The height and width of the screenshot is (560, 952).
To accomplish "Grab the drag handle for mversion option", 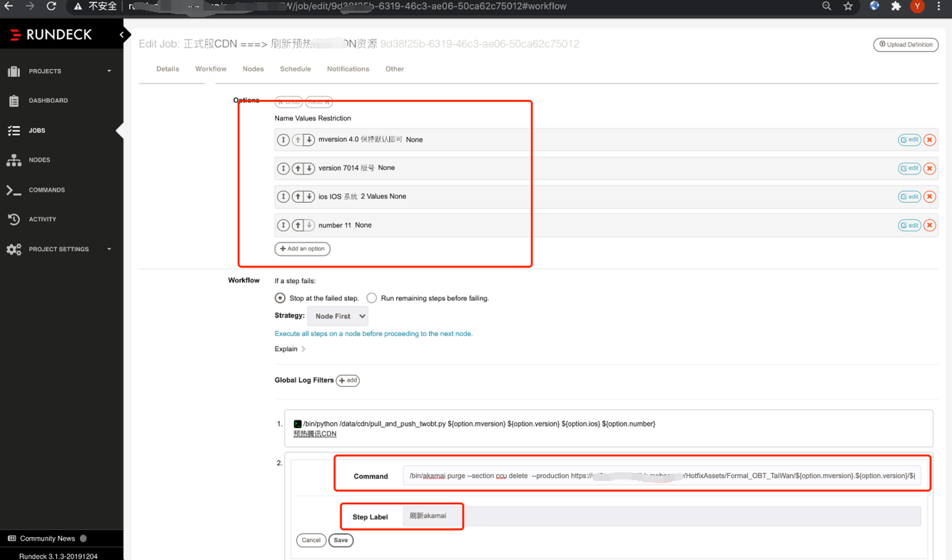I will pyautogui.click(x=283, y=140).
